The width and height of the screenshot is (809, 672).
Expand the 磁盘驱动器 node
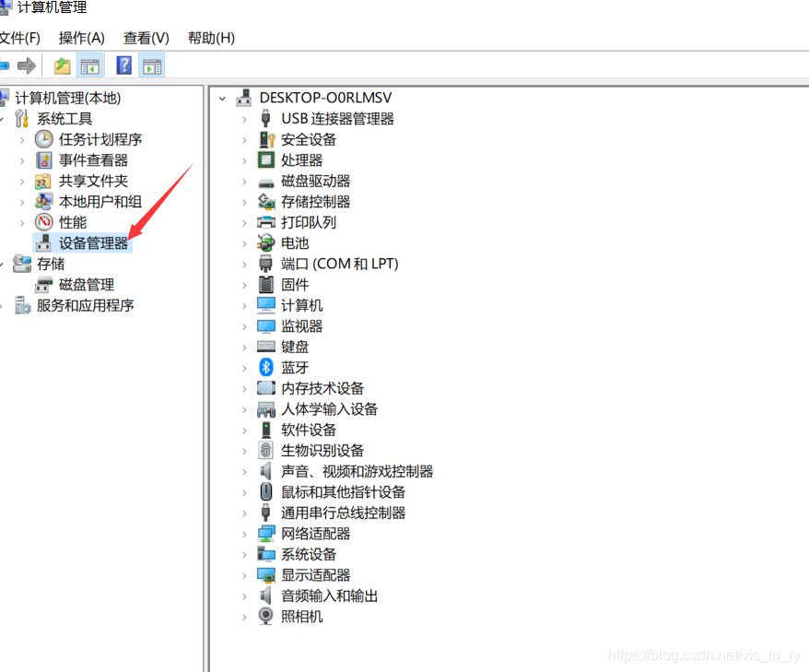click(x=244, y=182)
